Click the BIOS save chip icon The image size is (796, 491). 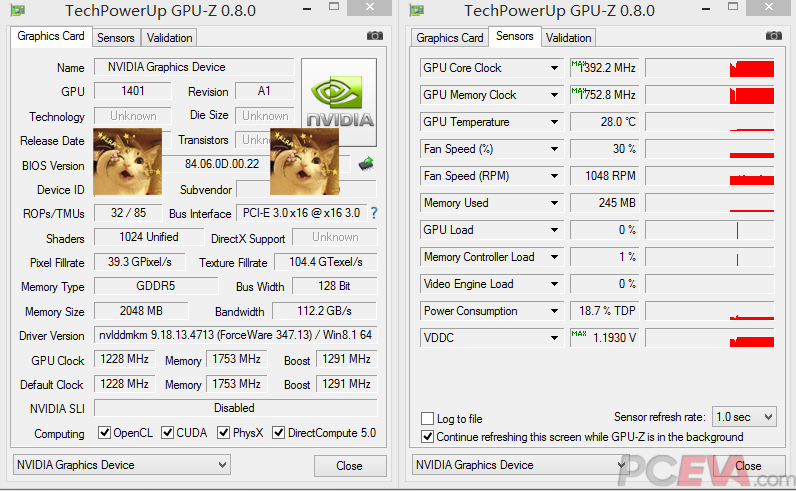pos(366,164)
